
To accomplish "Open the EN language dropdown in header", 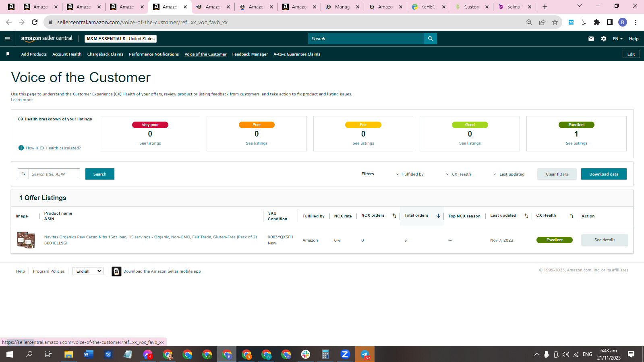I will click(617, 39).
